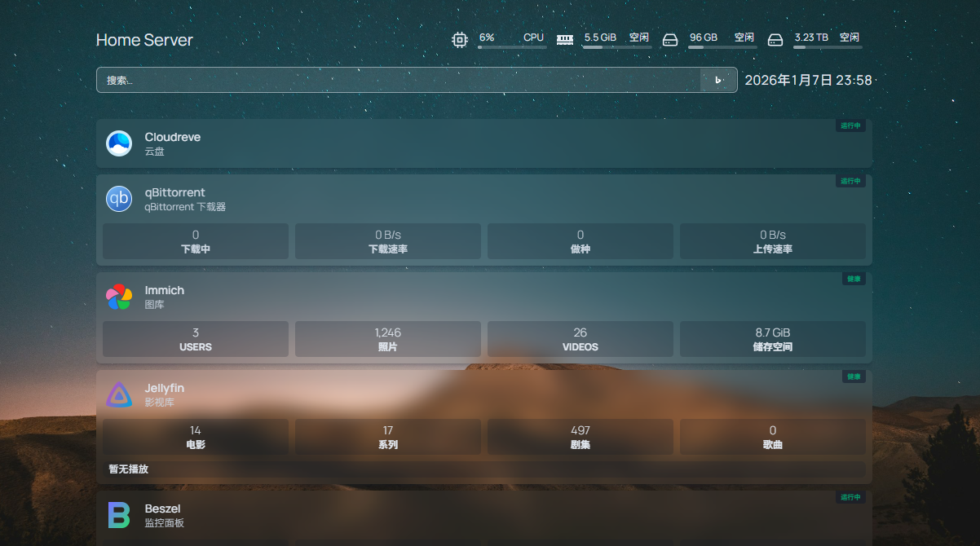Click the CPU usage progress bar
The height and width of the screenshot is (546, 980).
512,47
